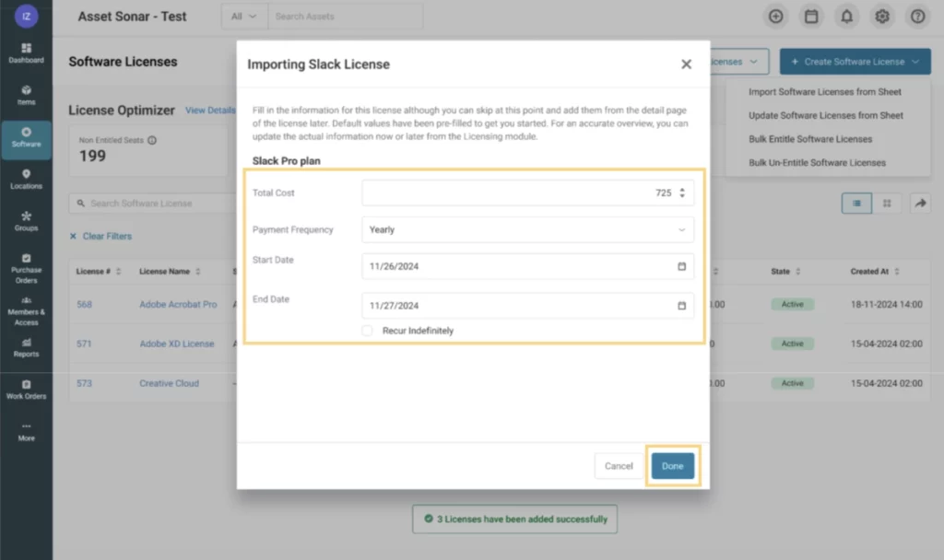Click the '18-11-2024 14:00' created date
The height and width of the screenshot is (560, 944).
pos(886,304)
